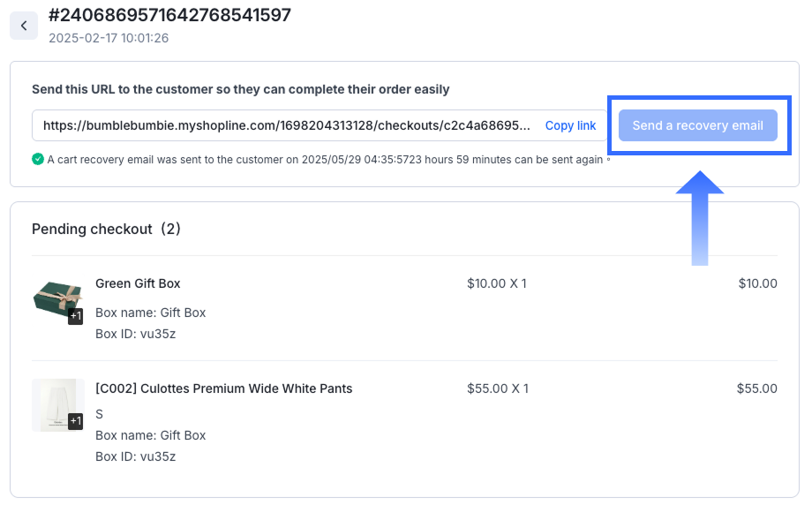
Task: Click the $10.00 X 1 unit price
Action: coord(496,283)
